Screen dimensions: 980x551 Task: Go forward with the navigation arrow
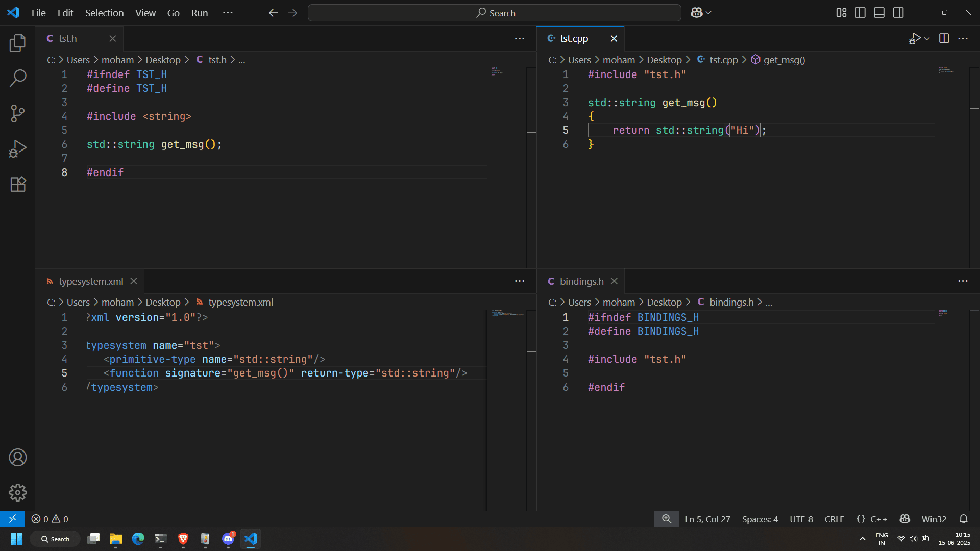pos(292,13)
